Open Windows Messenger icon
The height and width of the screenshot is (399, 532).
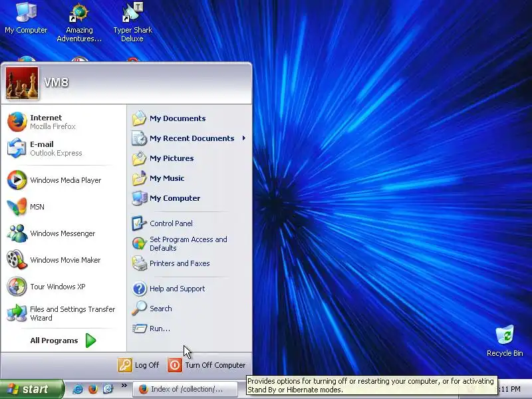point(17,233)
